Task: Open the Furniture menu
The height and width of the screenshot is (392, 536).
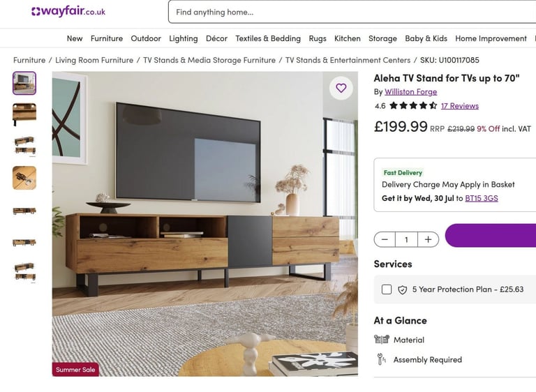Action: (x=107, y=38)
